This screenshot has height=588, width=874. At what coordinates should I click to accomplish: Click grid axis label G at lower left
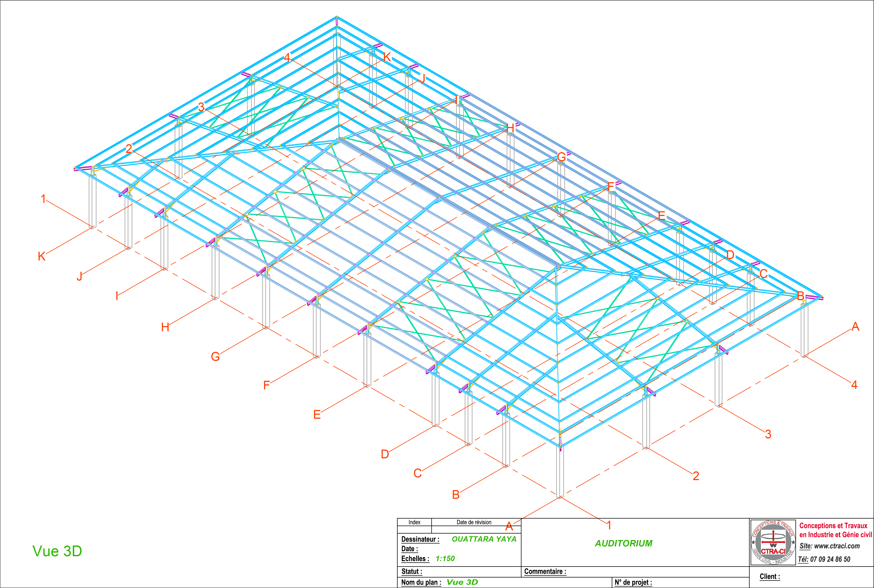pos(215,356)
